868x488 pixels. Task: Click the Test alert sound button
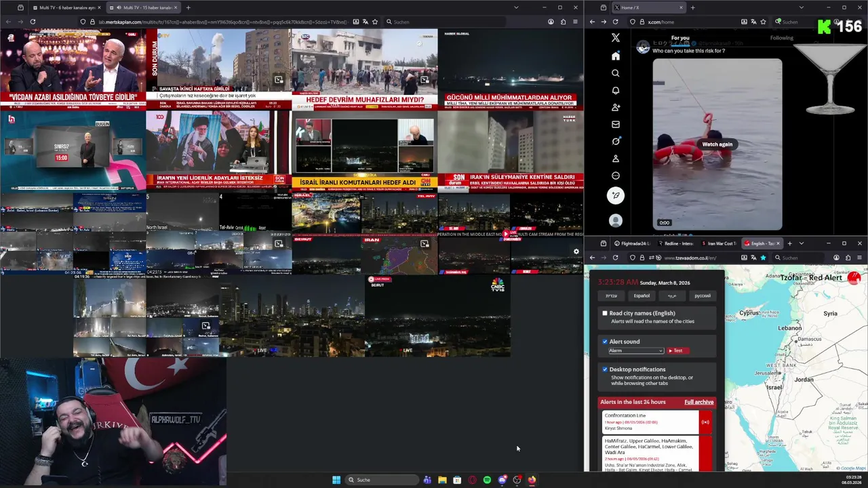coord(678,350)
